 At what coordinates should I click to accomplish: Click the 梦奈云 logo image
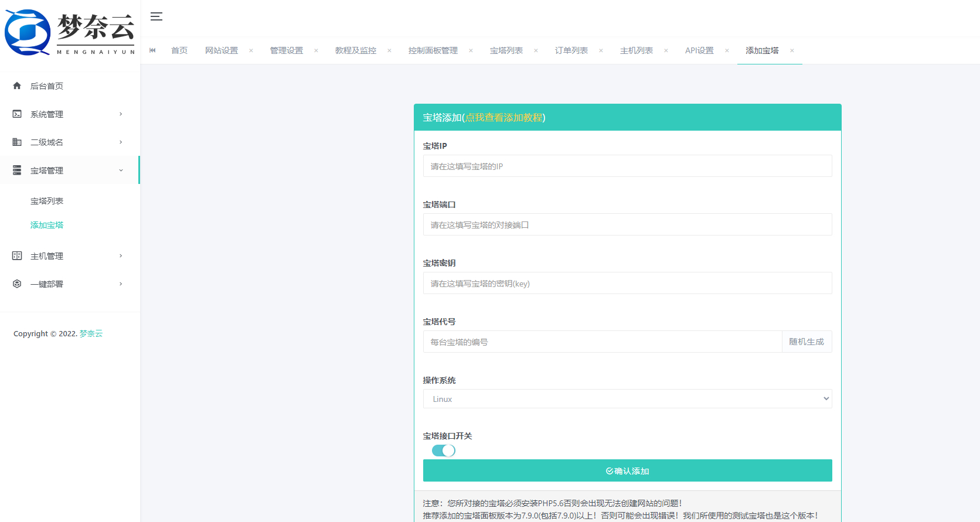(70, 32)
